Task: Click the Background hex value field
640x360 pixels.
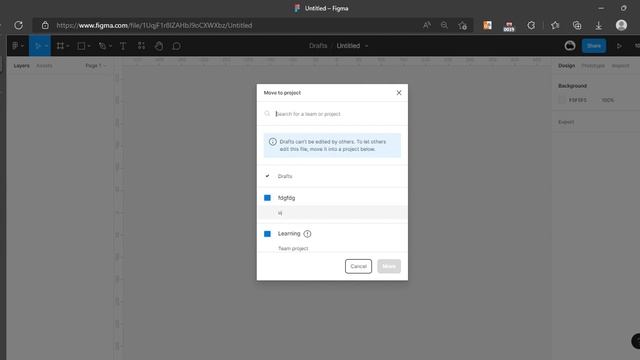Action: [578, 100]
